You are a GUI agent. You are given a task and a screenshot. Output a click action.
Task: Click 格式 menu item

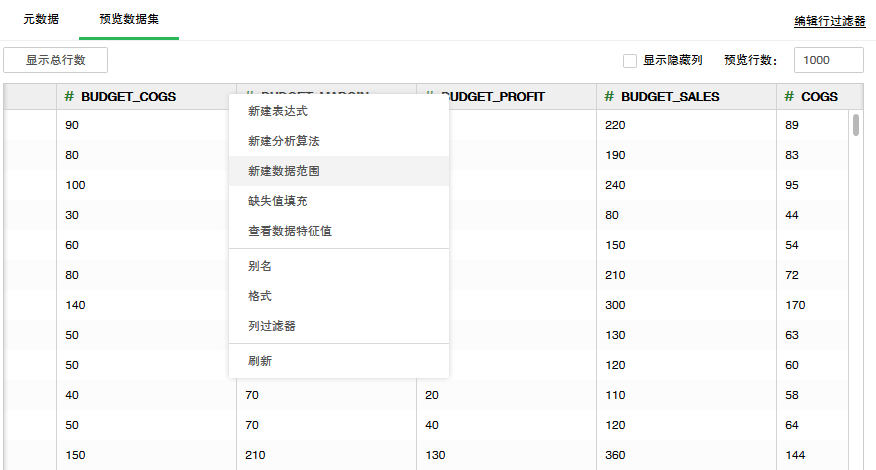[x=260, y=296]
